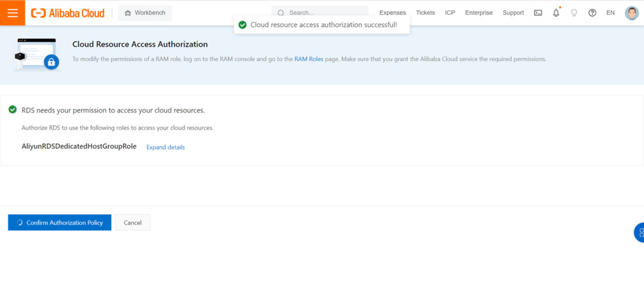
Task: Expand details for AliyunRDSDedicatedHostGroupRole
Action: (x=166, y=147)
